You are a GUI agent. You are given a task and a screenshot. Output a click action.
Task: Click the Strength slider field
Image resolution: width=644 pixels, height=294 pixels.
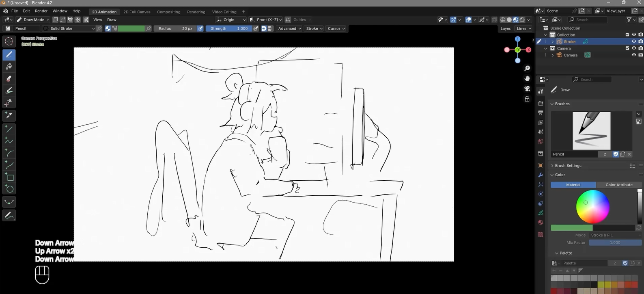point(229,28)
